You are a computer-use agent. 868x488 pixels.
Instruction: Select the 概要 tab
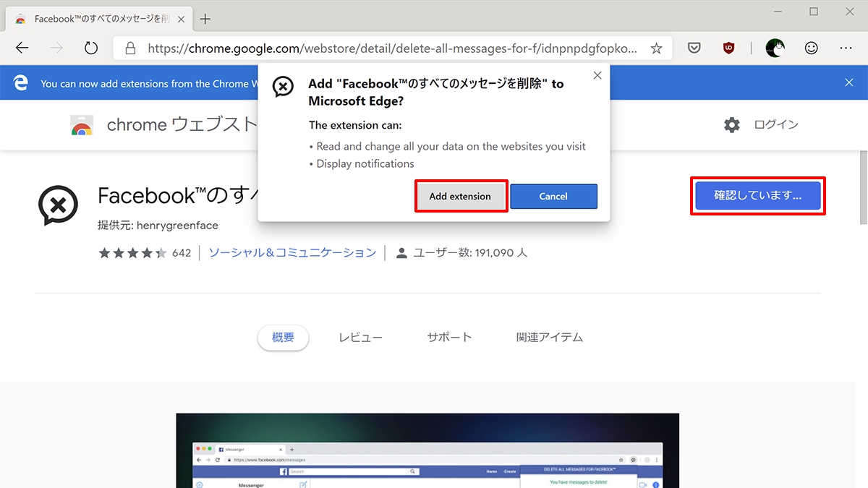click(x=283, y=338)
